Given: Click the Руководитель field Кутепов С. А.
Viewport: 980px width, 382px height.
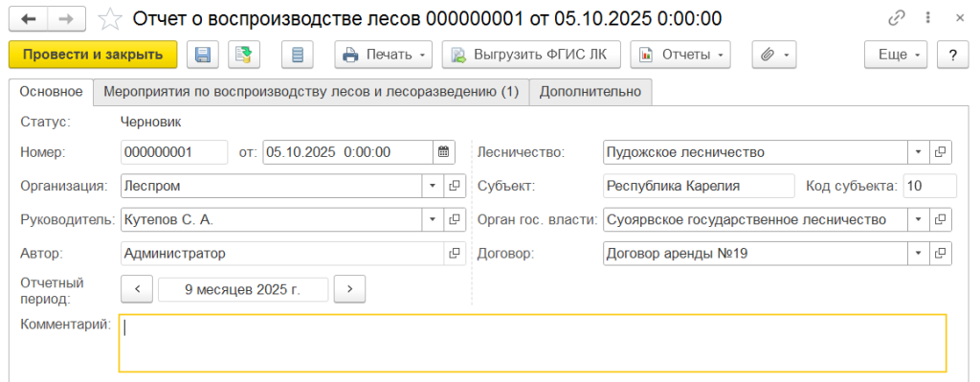Looking at the screenshot, I should [271, 219].
